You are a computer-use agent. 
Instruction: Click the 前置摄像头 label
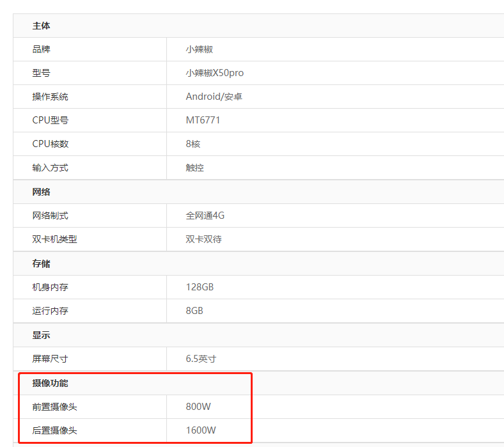[54, 407]
